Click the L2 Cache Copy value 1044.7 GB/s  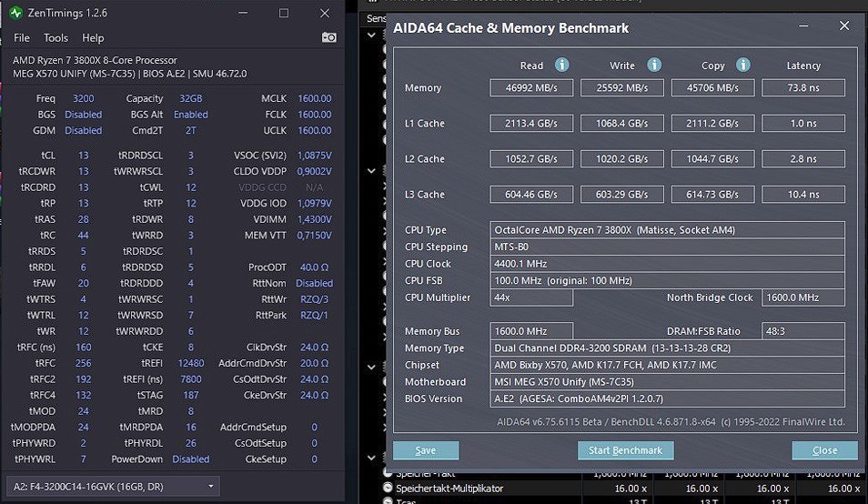click(712, 159)
